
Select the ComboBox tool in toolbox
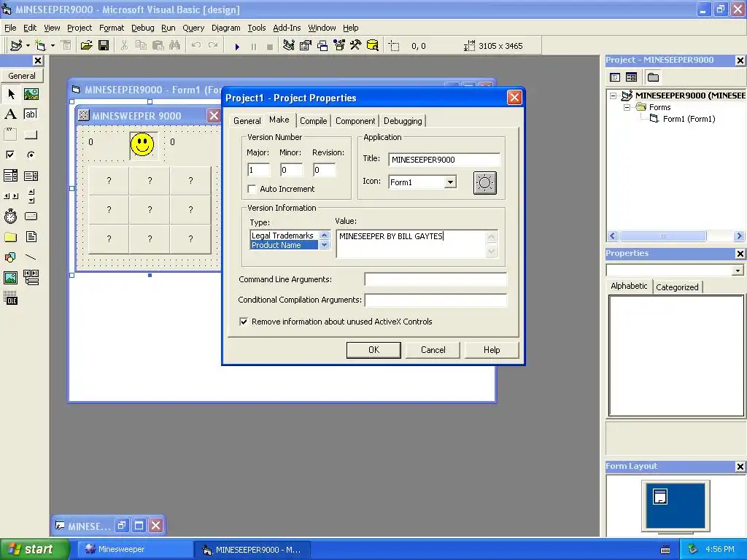tap(10, 176)
